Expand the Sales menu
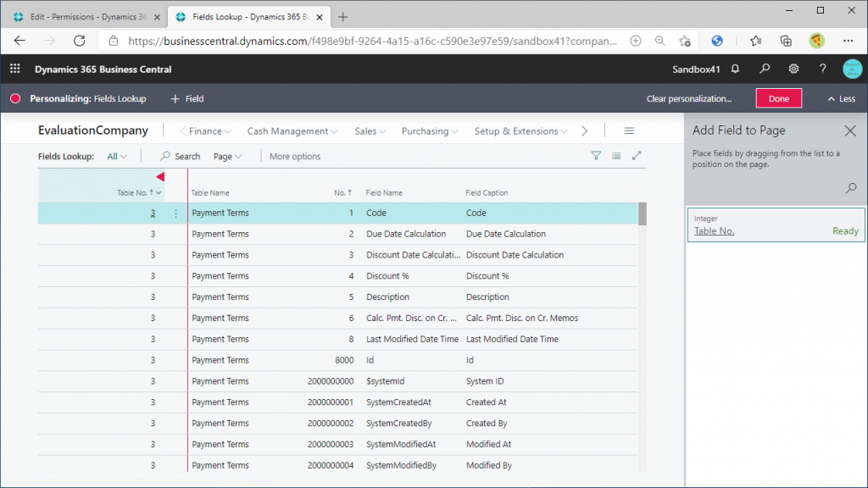Viewport: 868px width, 488px height. click(x=370, y=131)
